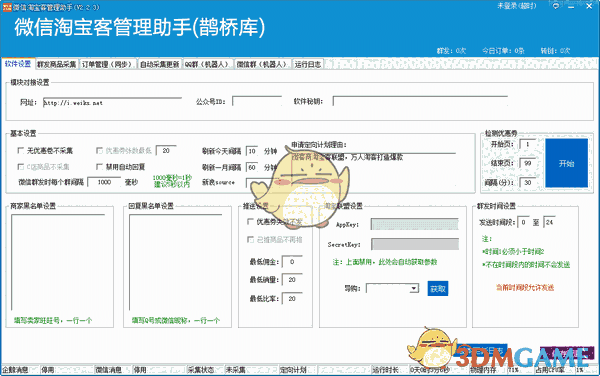
Task: Open the QQ群（机器人） tab
Action: [x=208, y=64]
